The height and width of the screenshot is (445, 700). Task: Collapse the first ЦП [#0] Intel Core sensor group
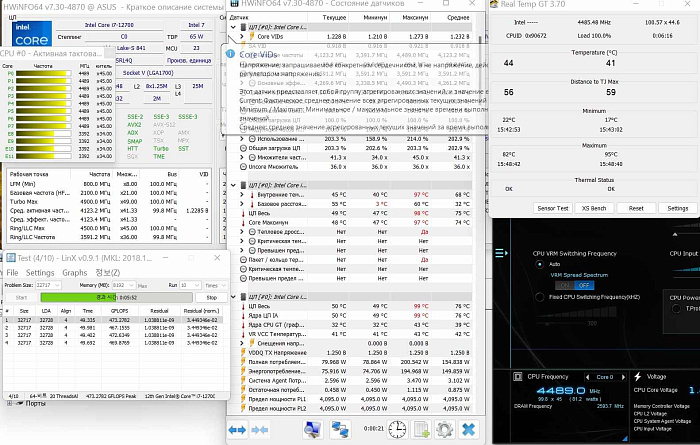pos(233,27)
